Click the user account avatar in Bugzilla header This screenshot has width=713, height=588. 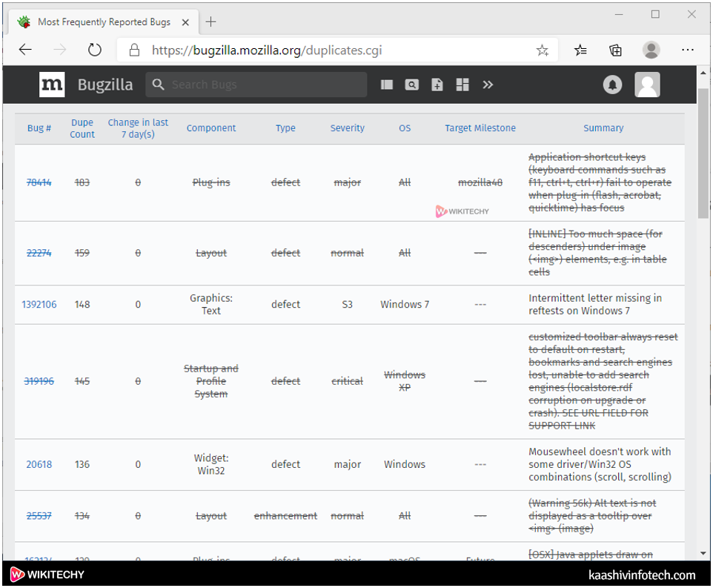647,85
